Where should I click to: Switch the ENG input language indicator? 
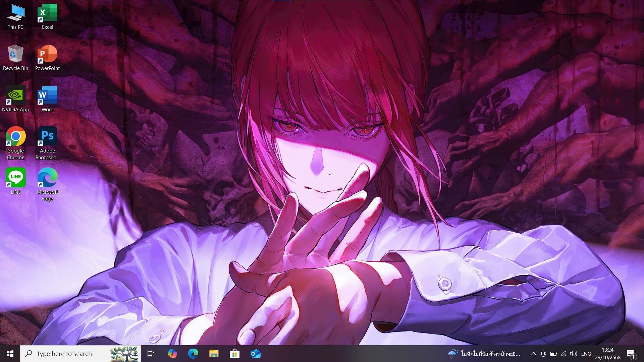[x=586, y=354]
